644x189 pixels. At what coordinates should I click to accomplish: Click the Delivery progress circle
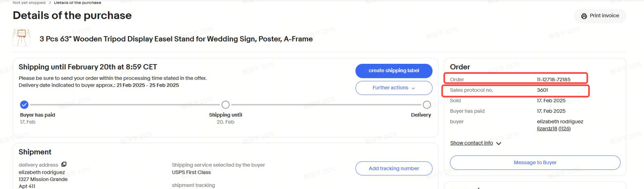coord(427,105)
